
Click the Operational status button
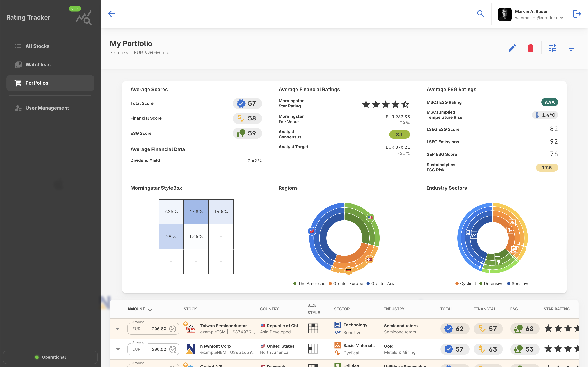click(50, 357)
